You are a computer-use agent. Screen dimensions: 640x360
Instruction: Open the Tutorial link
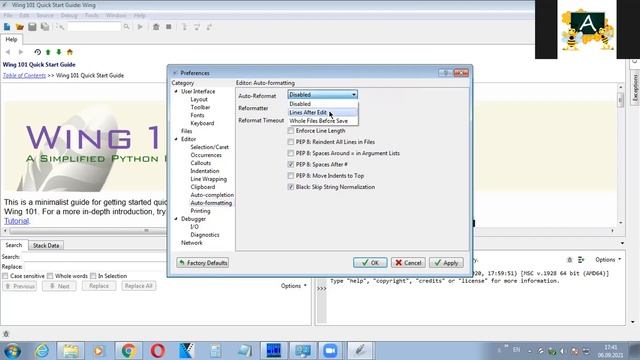(17, 221)
